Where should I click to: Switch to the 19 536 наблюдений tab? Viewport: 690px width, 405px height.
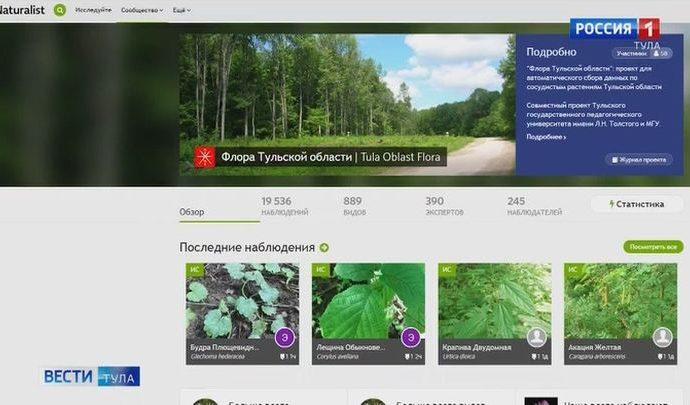tap(285, 206)
